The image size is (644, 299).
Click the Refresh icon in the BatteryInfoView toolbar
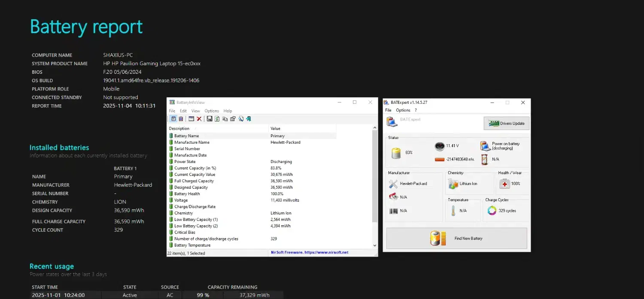pyautogui.click(x=217, y=119)
